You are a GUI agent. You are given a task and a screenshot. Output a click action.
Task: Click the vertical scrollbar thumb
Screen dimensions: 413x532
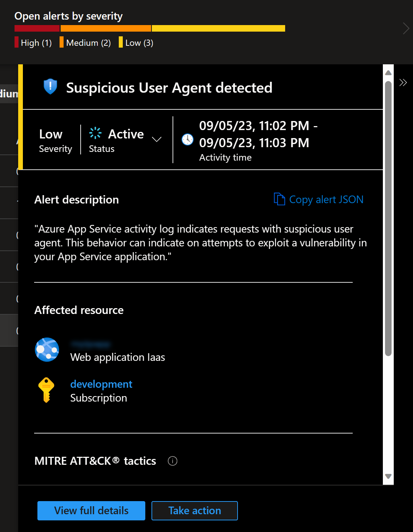[388, 218]
